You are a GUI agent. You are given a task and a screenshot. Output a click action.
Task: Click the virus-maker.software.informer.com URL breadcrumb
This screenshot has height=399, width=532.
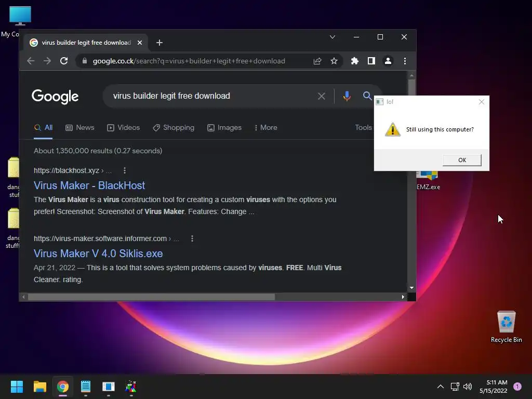coord(106,239)
